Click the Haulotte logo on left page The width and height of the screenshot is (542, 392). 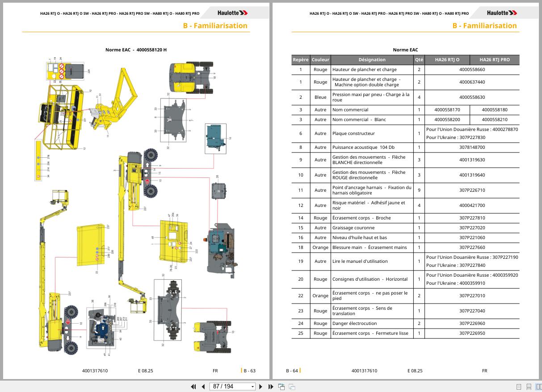click(x=233, y=13)
